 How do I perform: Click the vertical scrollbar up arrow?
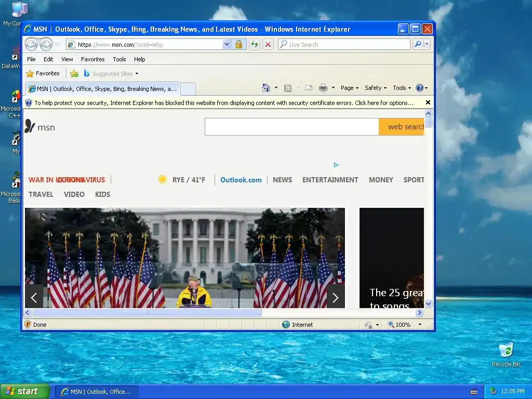(x=429, y=114)
